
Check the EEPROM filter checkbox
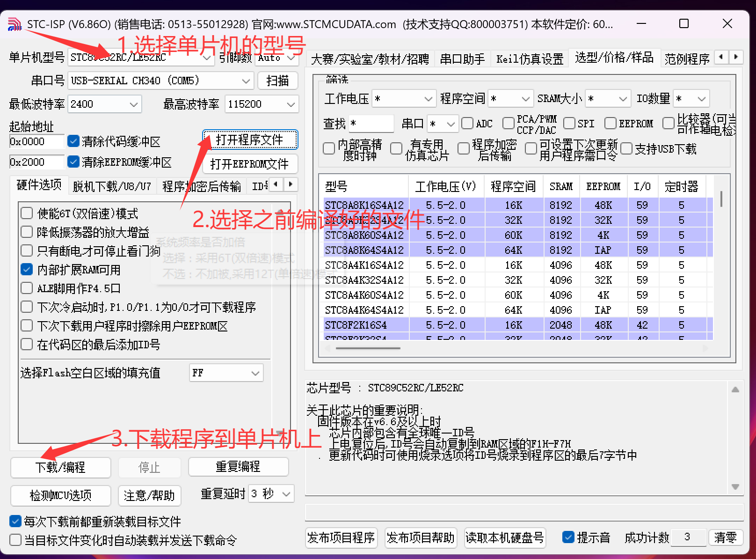pyautogui.click(x=611, y=123)
